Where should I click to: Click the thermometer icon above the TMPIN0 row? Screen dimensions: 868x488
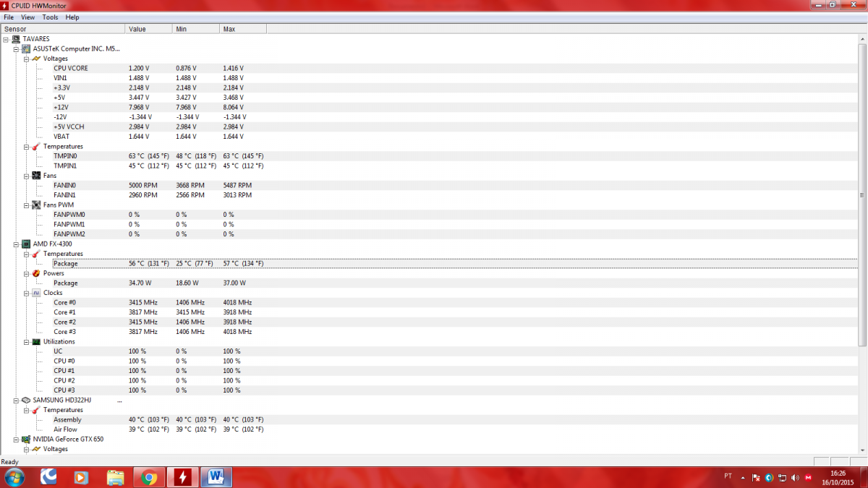pos(36,146)
